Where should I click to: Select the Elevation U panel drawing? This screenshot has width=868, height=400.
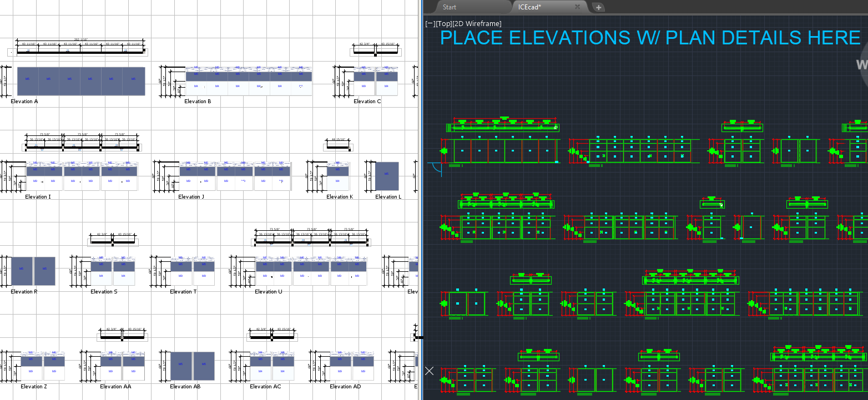click(x=312, y=271)
